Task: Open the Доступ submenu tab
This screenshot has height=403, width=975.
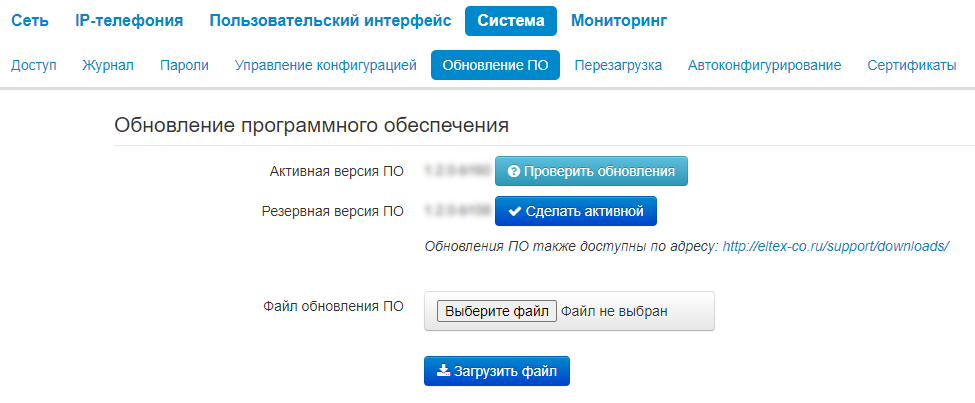Action: (x=34, y=65)
